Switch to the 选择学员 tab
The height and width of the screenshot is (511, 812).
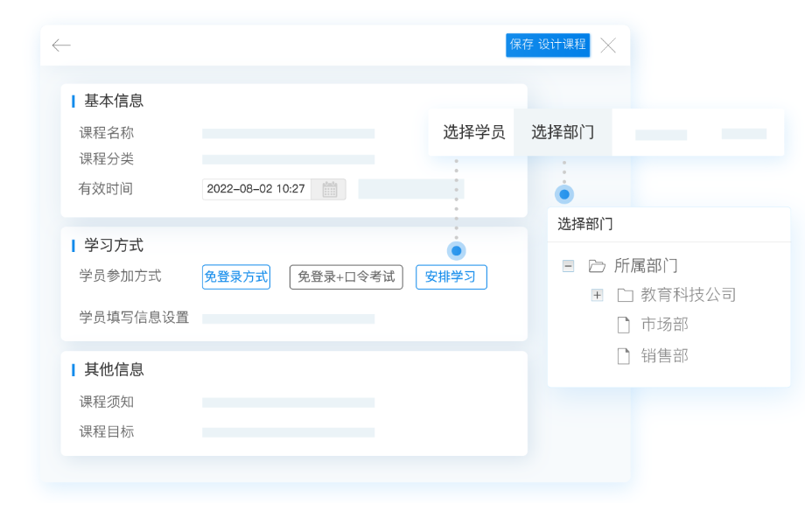(x=473, y=132)
